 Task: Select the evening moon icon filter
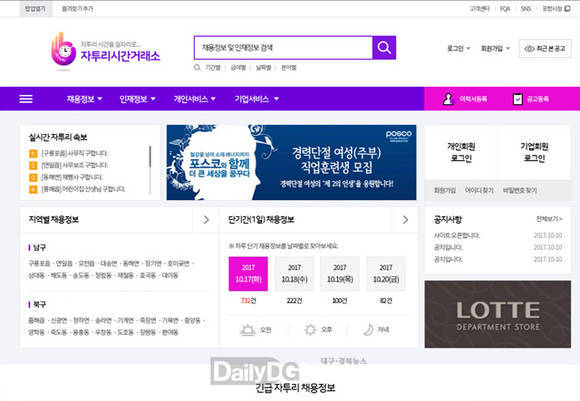click(368, 330)
